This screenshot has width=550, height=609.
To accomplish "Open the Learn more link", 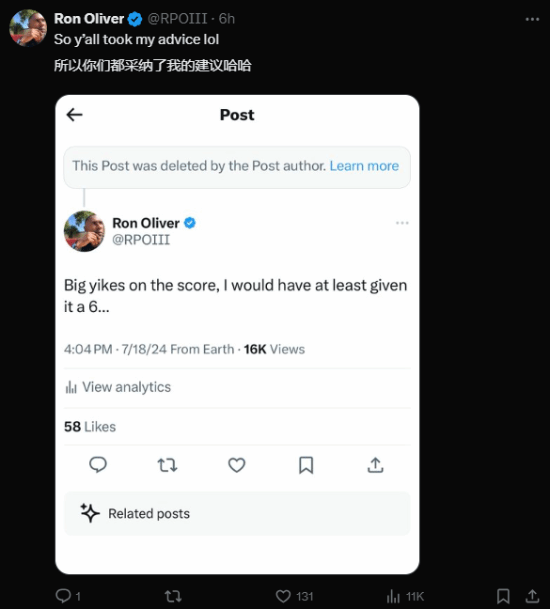I will tap(364, 166).
